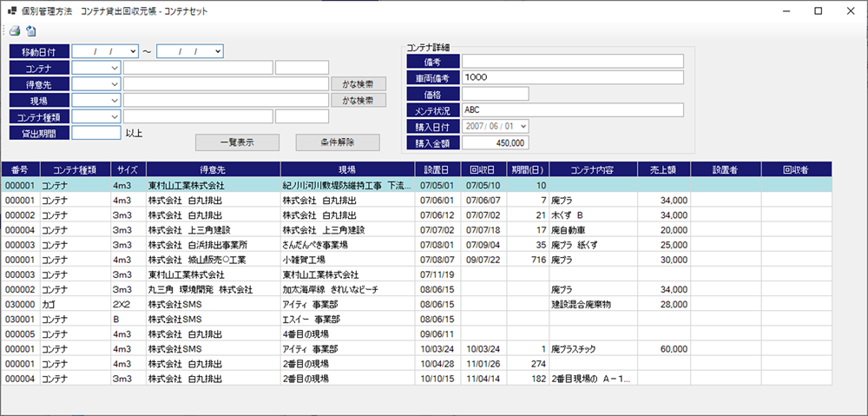This screenshot has width=868, height=416.
Task: Click the 貸出期間 input field
Action: 96,132
